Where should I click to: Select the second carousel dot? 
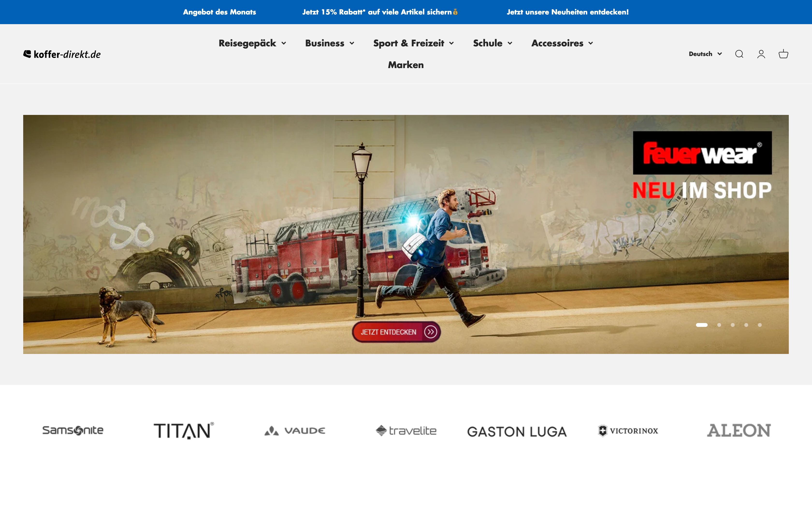point(719,325)
